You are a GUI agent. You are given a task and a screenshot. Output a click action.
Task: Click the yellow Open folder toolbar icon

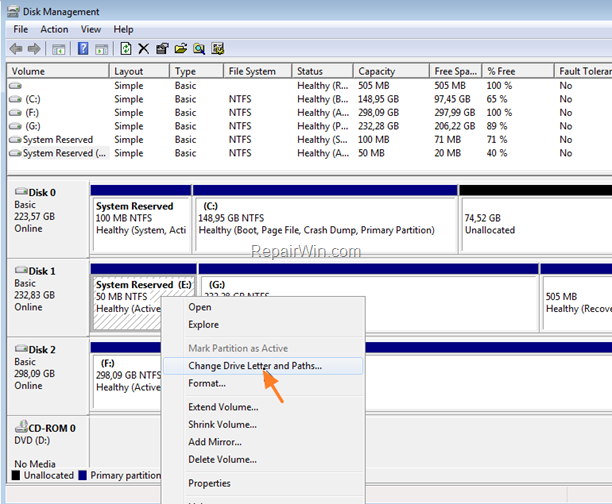point(180,49)
